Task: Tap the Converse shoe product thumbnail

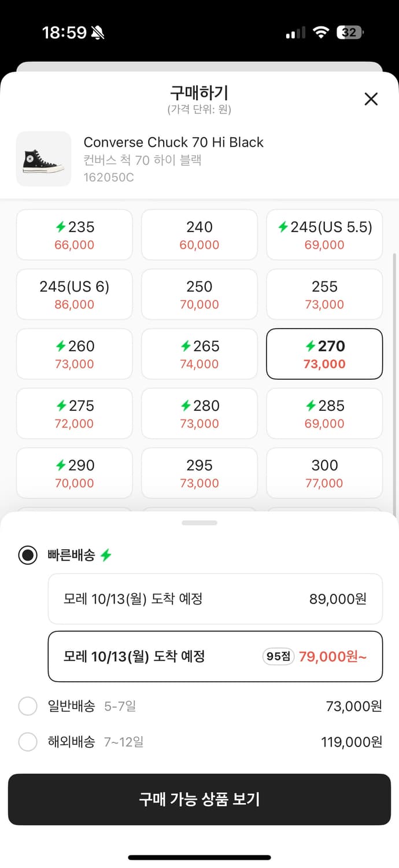Action: pos(43,159)
